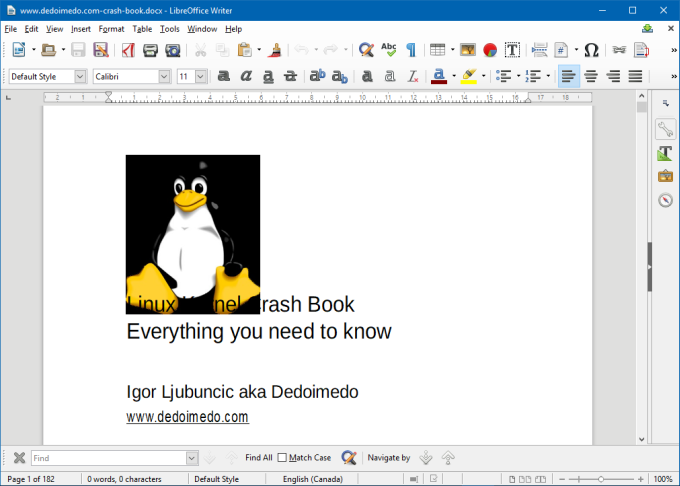Open Find box history dropdown
The width and height of the screenshot is (680, 486).
(192, 458)
